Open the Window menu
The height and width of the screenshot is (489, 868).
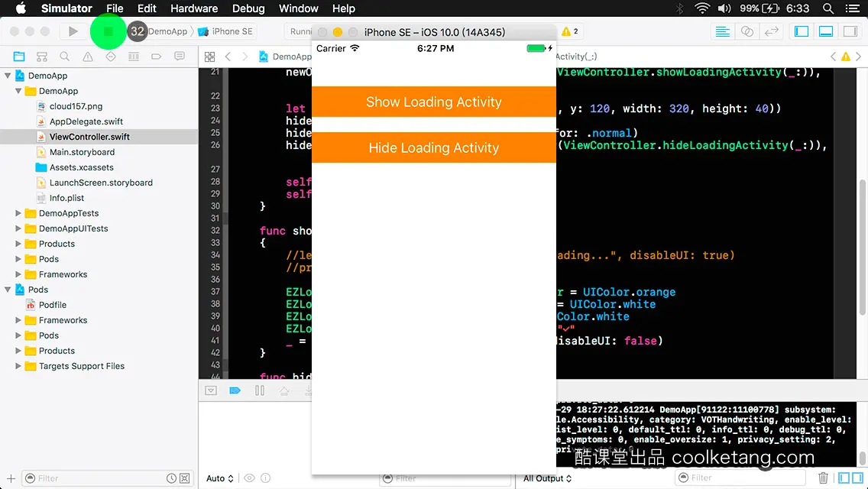point(298,8)
